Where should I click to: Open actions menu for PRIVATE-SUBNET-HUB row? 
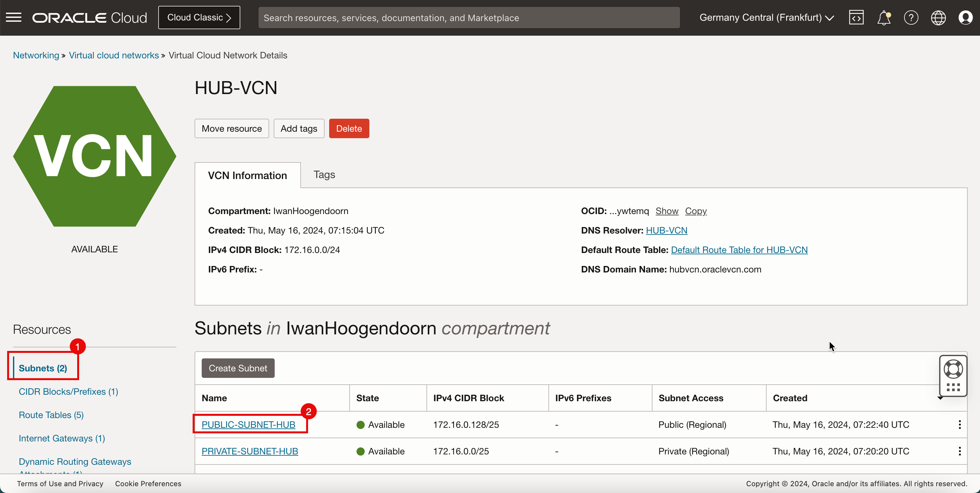tap(960, 451)
